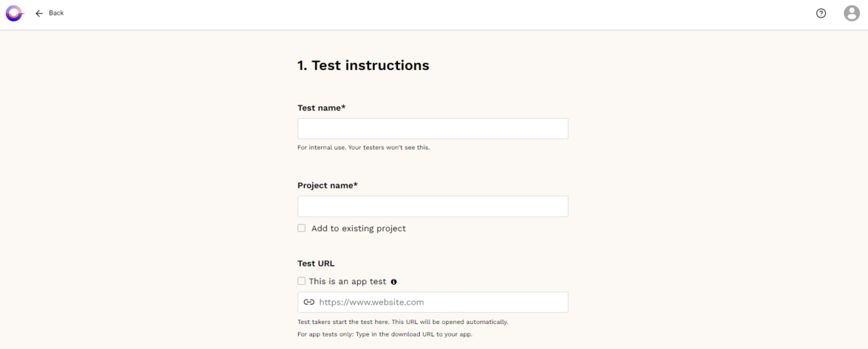This screenshot has width=868, height=349.
Task: Enable the Add to existing project checkbox
Action: coord(301,228)
